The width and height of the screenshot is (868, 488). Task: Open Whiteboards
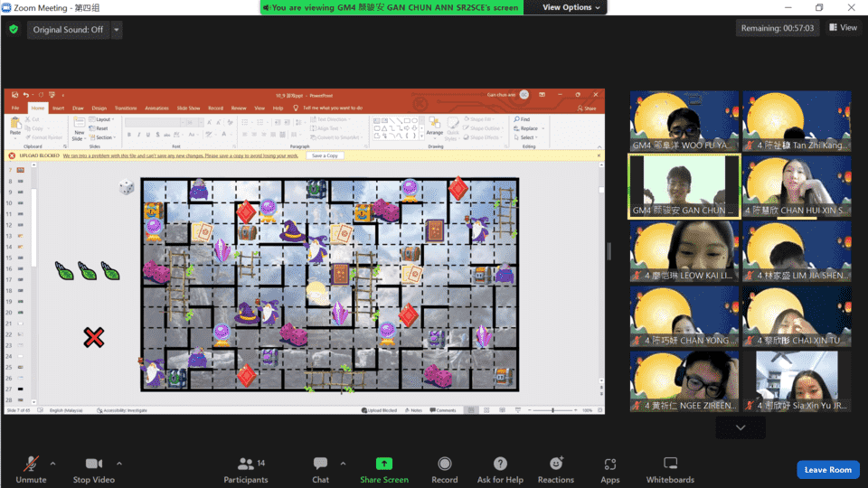point(670,470)
